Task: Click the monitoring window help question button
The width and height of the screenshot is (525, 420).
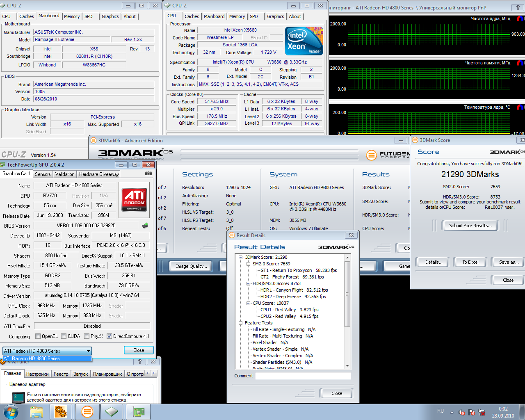Action: tap(518, 7)
